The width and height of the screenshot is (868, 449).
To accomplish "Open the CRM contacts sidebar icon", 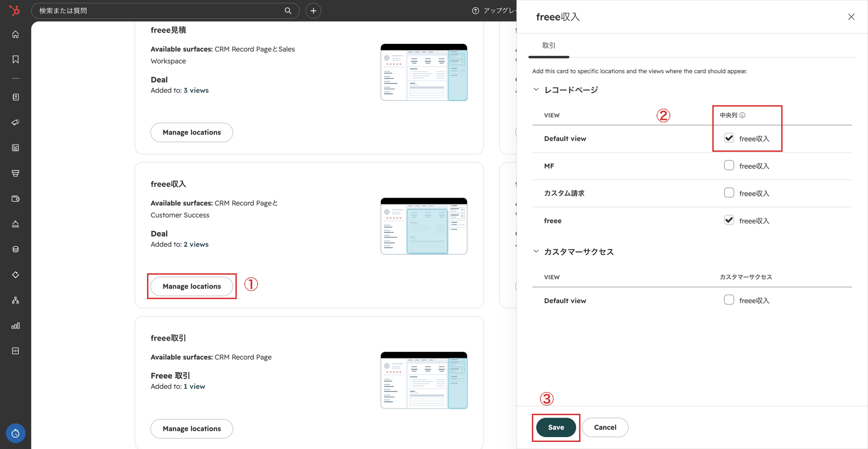I will click(x=15, y=97).
